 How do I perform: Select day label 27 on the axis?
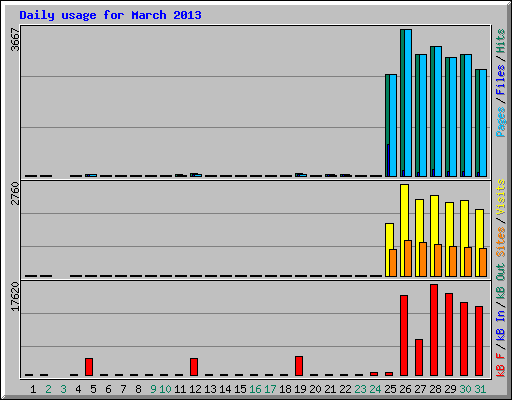420,389
